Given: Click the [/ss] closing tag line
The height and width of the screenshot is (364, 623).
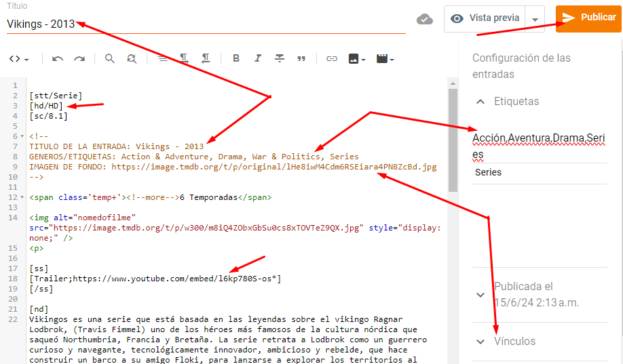Looking at the screenshot, I should coord(41,289).
